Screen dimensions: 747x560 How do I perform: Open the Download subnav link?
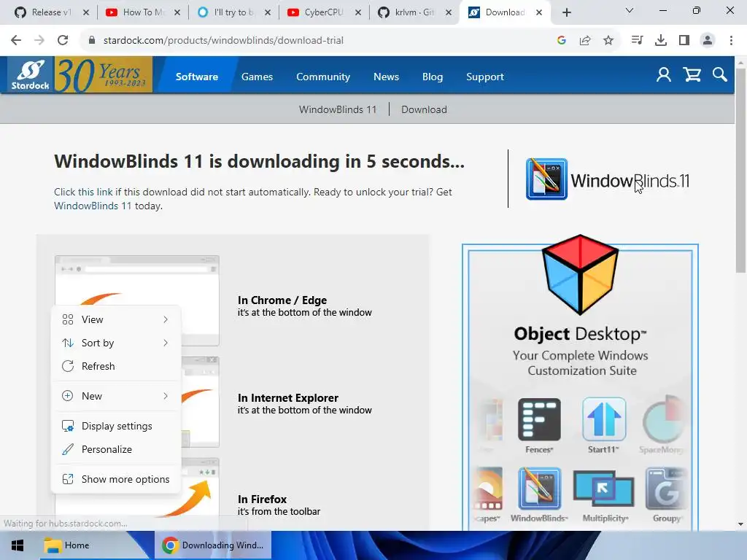click(x=424, y=109)
